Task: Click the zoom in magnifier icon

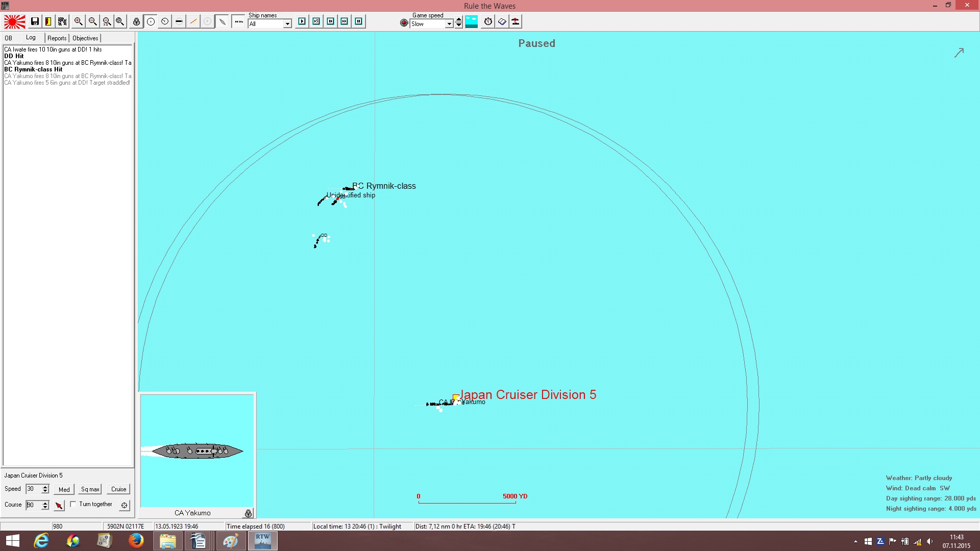Action: (78, 21)
